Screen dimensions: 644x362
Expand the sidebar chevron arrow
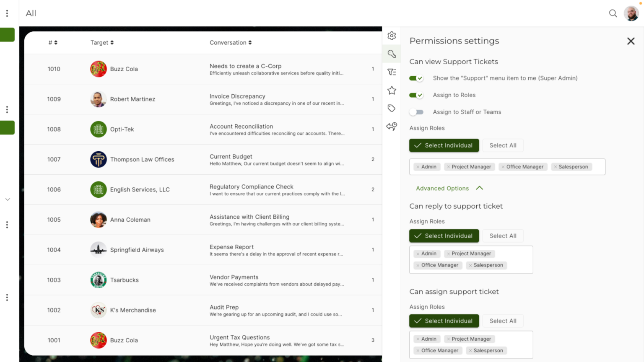[x=8, y=199]
